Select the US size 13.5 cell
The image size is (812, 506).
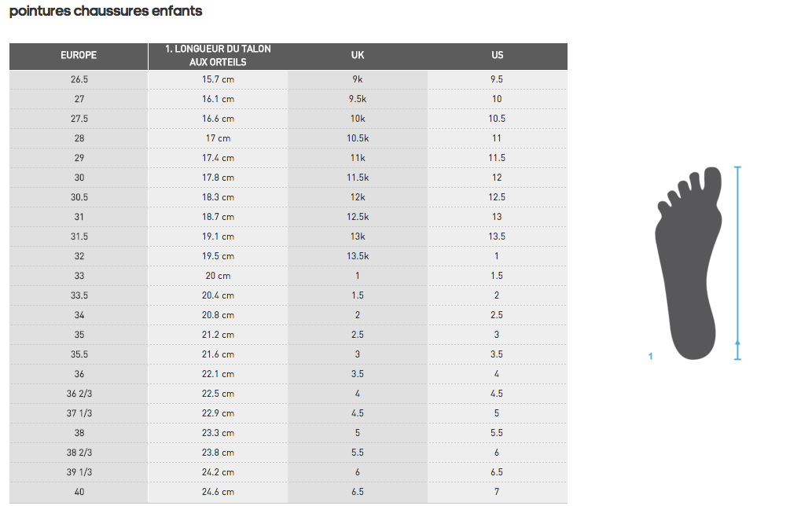497,236
